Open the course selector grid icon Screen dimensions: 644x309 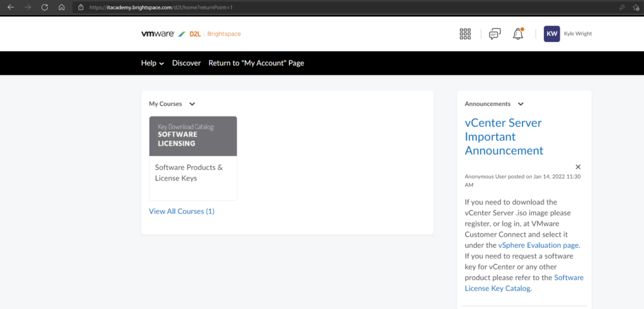coord(465,34)
